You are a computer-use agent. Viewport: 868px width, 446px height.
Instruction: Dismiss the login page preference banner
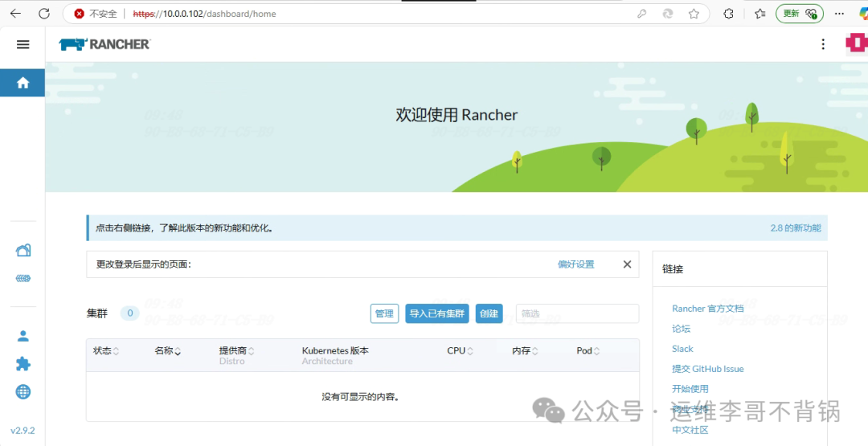pyautogui.click(x=627, y=264)
